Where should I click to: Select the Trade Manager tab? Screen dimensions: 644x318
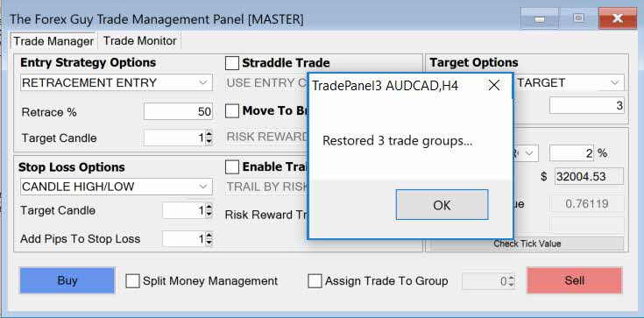click(53, 41)
